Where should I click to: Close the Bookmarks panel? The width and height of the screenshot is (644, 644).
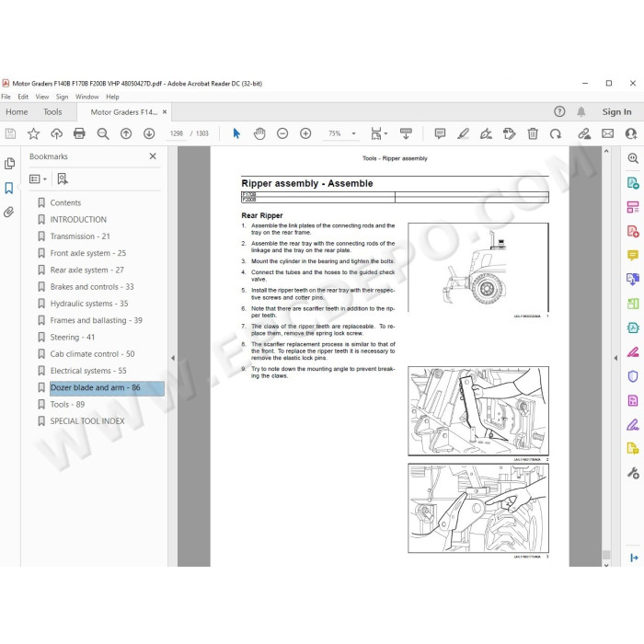pos(153,156)
